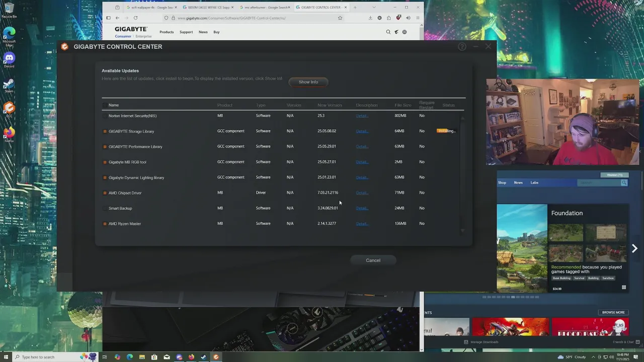Open Detail link for Norton Internet Security
The width and height of the screenshot is (644, 362).
pyautogui.click(x=362, y=116)
